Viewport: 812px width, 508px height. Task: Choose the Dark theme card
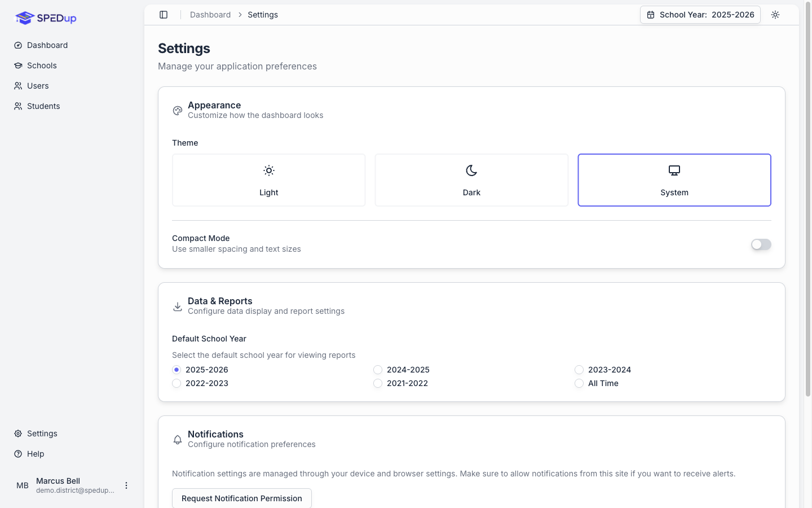[471, 180]
